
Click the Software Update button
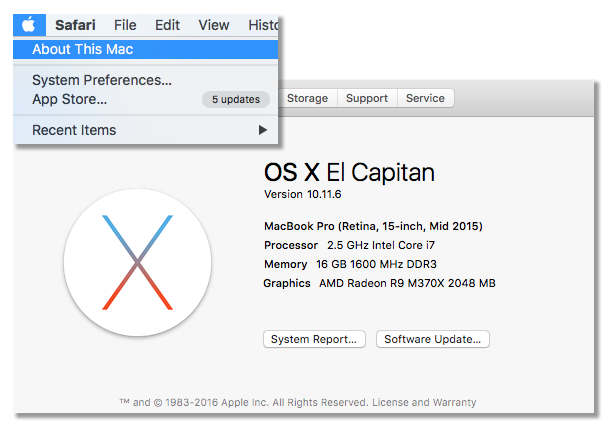(x=433, y=339)
